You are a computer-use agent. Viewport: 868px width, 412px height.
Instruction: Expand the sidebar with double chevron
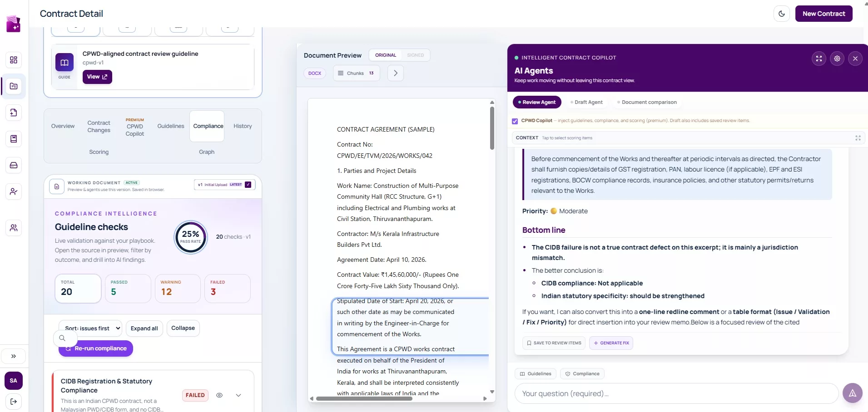pyautogui.click(x=14, y=356)
